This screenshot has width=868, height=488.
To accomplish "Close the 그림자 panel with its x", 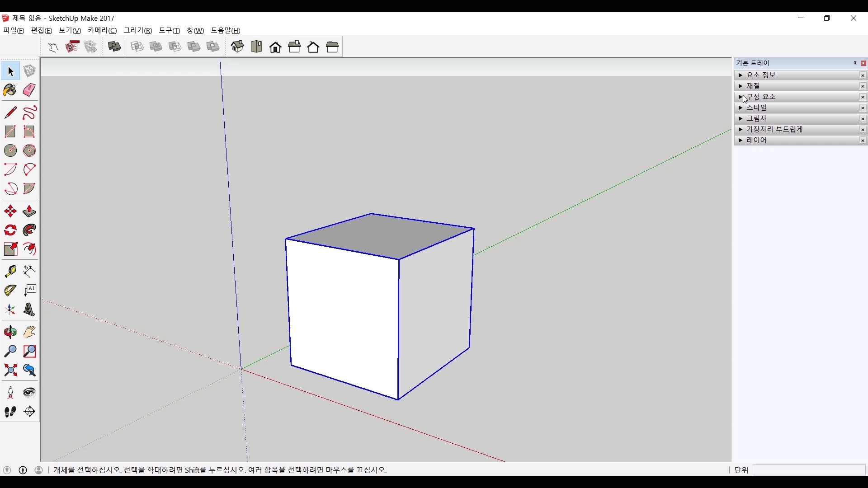I will click(x=863, y=119).
